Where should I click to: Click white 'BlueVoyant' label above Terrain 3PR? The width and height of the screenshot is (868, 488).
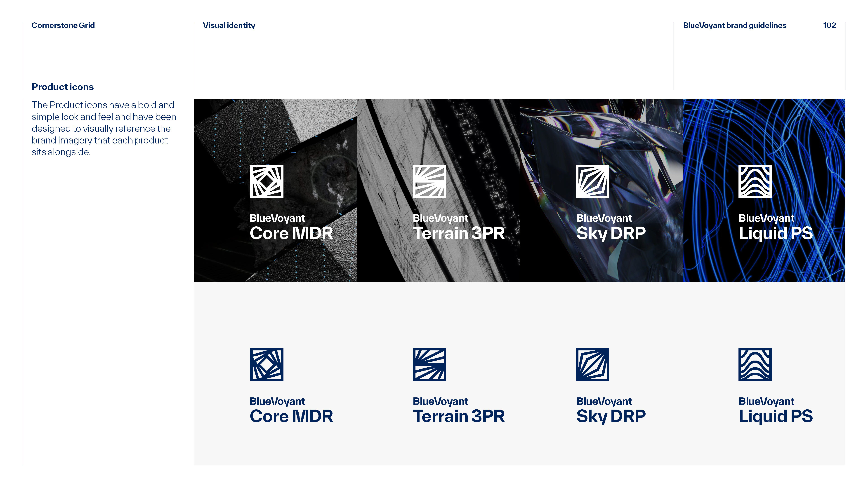click(x=440, y=218)
